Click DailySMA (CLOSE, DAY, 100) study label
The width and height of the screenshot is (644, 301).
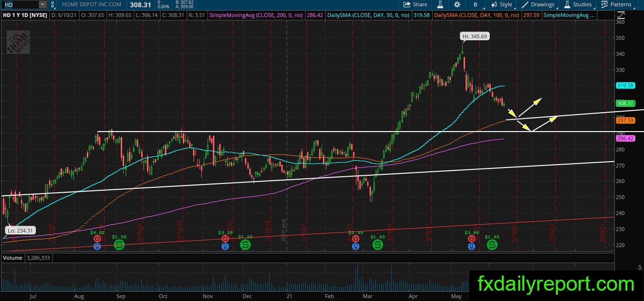pyautogui.click(x=478, y=16)
